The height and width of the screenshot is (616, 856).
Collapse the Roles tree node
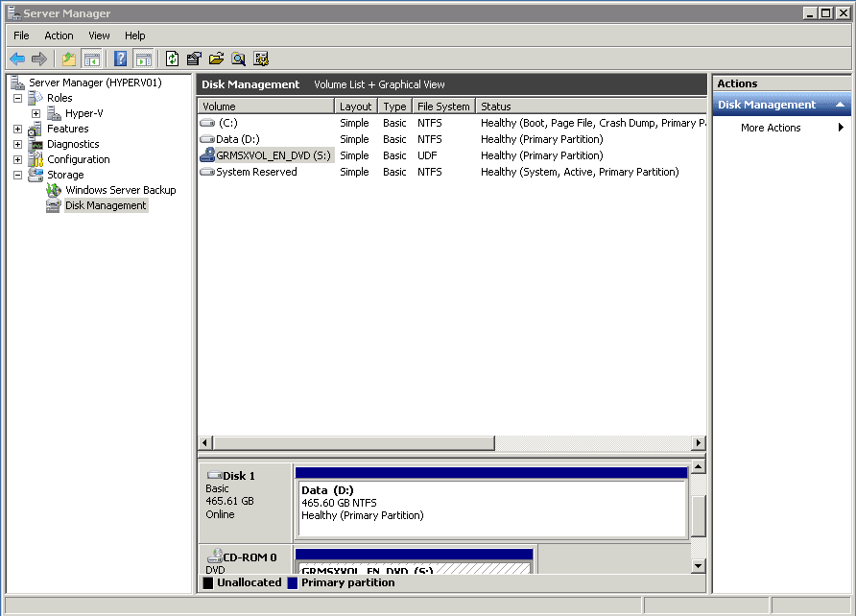coord(17,98)
